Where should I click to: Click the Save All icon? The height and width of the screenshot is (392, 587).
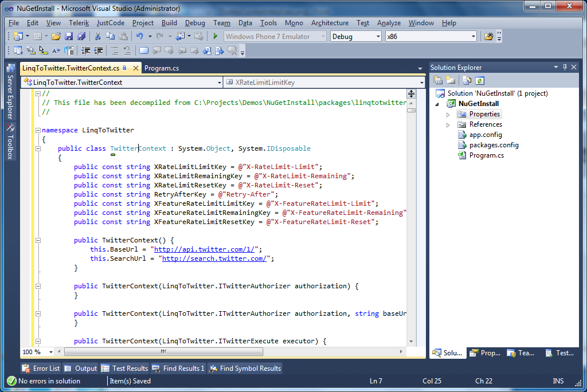pos(81,36)
